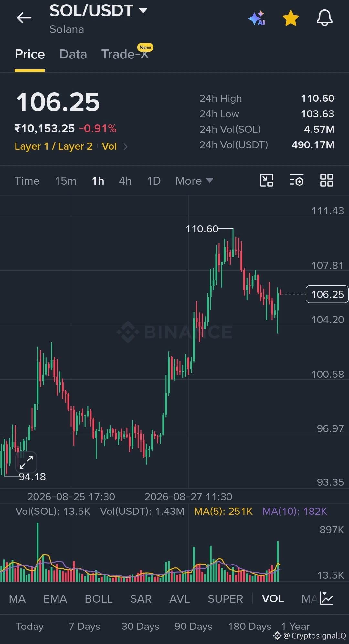This screenshot has width=349, height=644.
Task: Tap the ₹10,153.25 converted price
Action: [45, 129]
